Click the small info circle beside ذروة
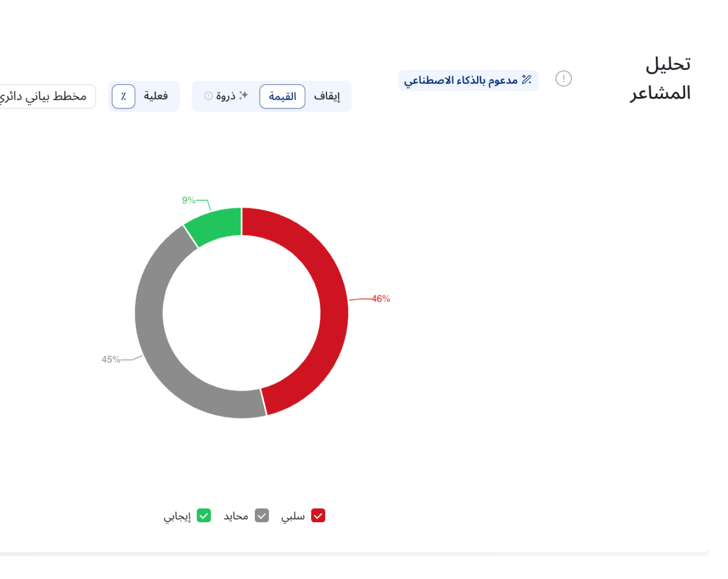 209,96
